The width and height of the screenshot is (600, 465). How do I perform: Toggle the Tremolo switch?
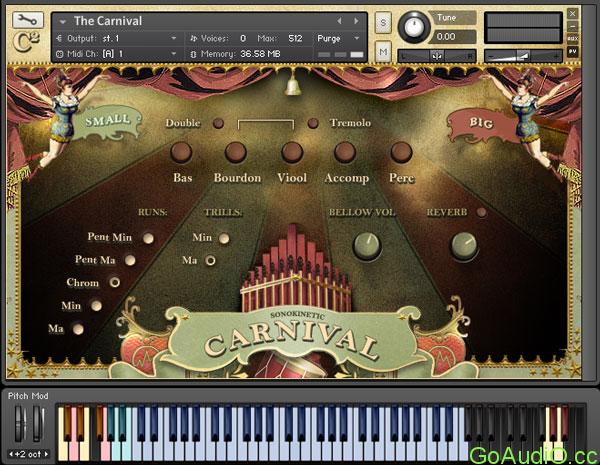click(313, 123)
